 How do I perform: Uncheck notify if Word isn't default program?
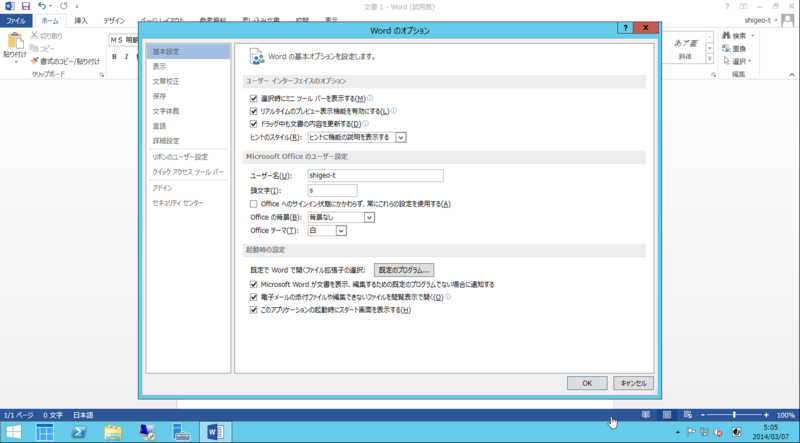point(254,284)
